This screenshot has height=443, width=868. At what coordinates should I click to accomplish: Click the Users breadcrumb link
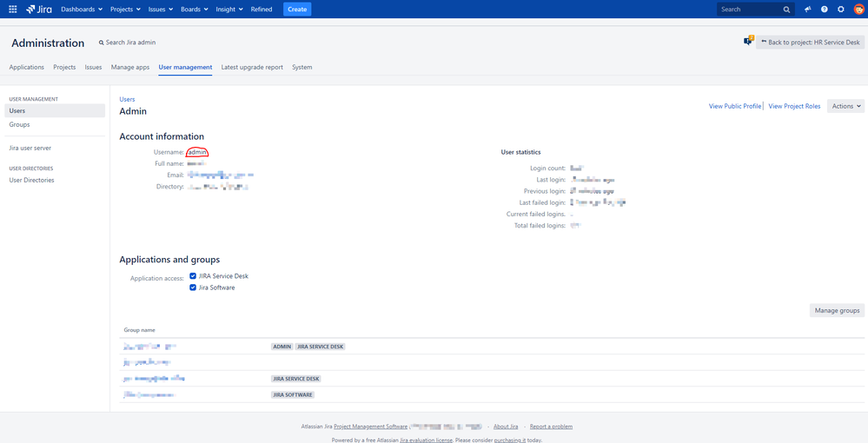click(x=127, y=99)
